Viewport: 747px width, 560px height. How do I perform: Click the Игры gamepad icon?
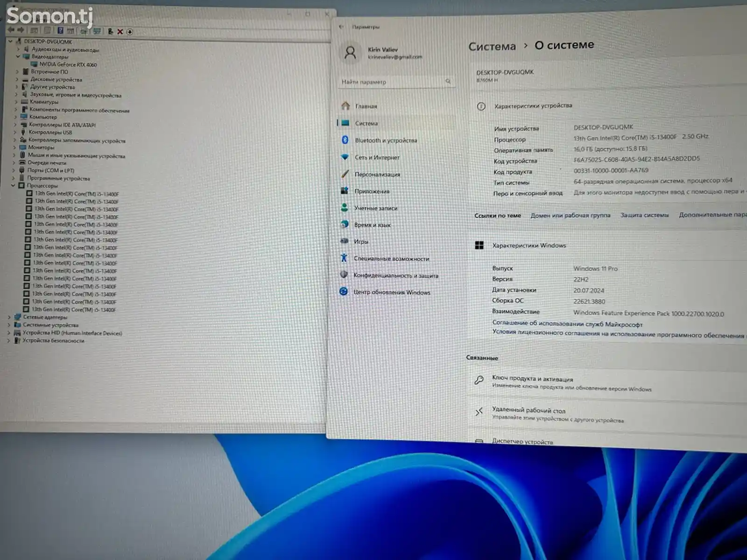pos(345,241)
